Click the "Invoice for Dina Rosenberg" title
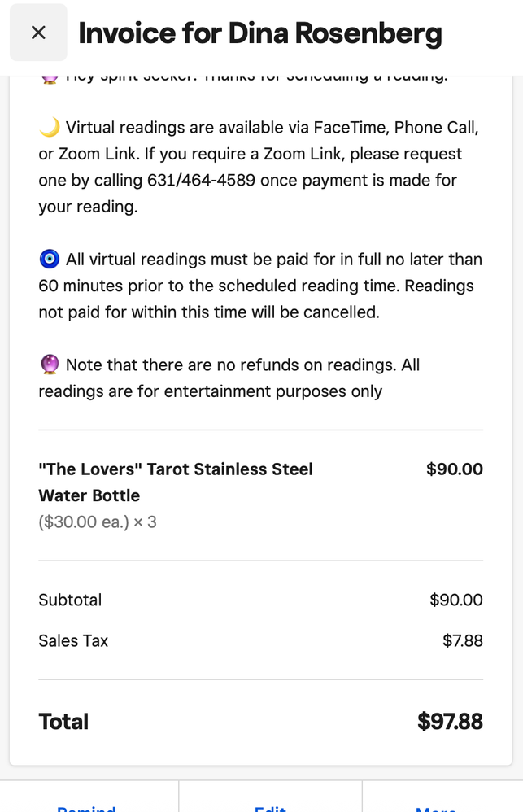This screenshot has height=812, width=523. coord(260,33)
